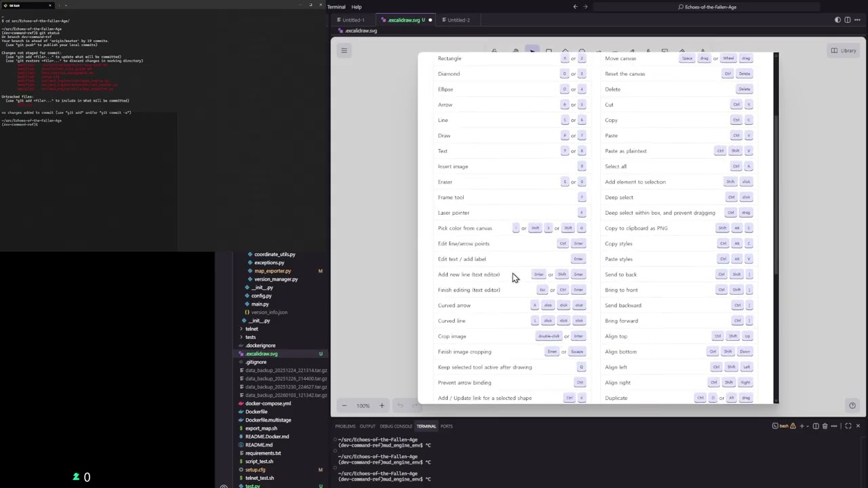The image size is (868, 488).
Task: Open README.Docker.md file
Action: pyautogui.click(x=267, y=436)
